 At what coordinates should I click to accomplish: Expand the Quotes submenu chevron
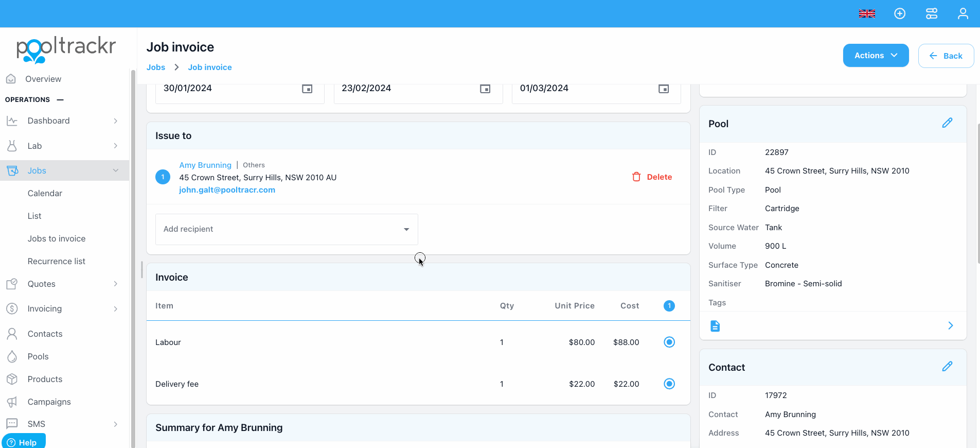116,284
